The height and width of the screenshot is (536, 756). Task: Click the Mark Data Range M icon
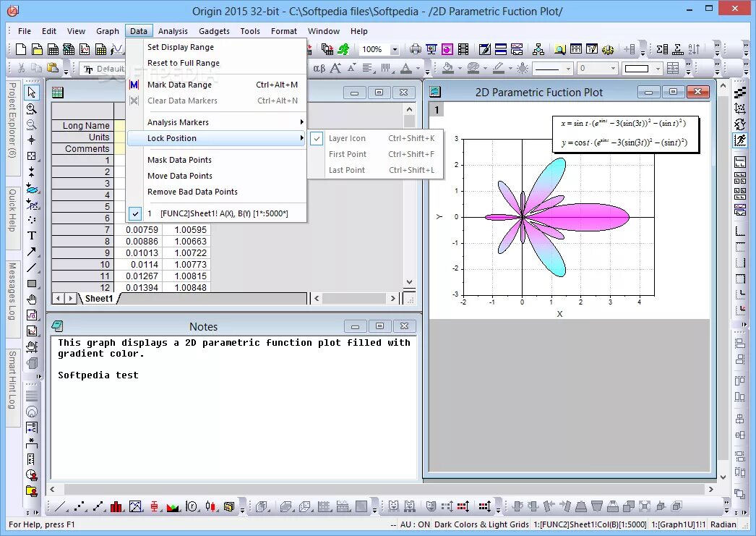tap(134, 85)
